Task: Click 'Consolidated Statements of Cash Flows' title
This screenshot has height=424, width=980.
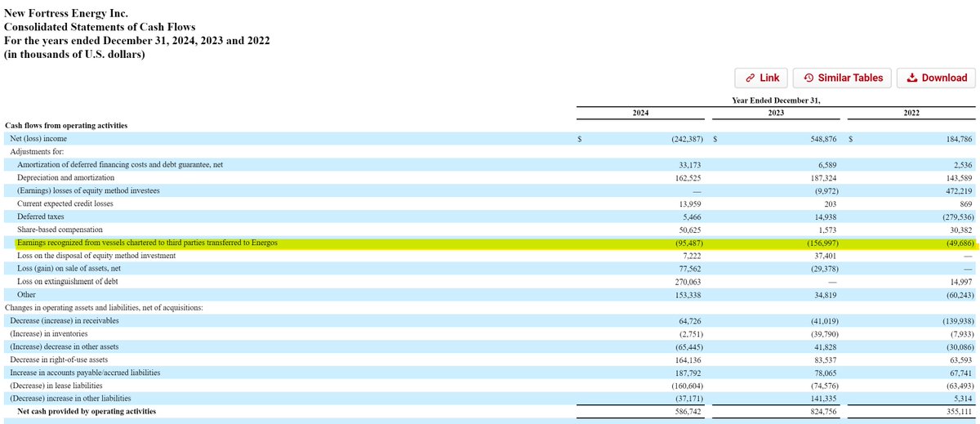Action: point(100,27)
